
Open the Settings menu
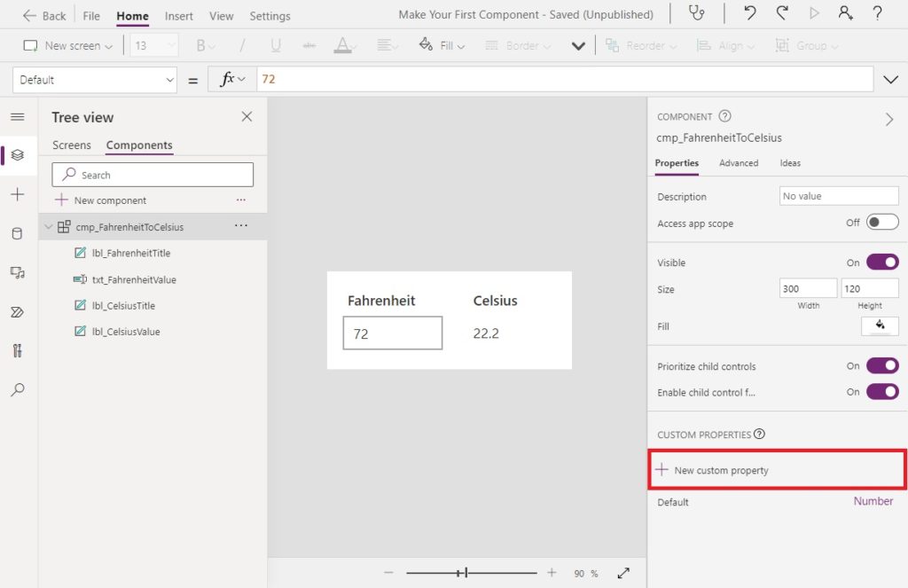(x=270, y=16)
